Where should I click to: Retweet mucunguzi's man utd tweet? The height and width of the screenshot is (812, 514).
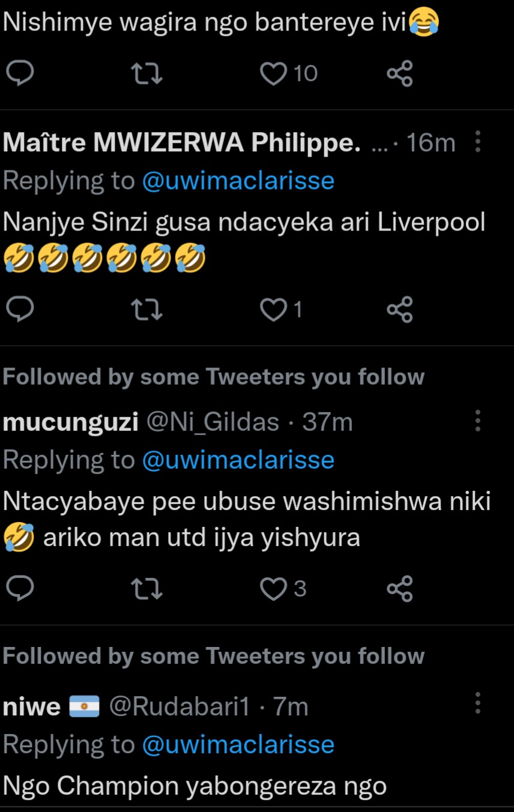[x=147, y=589]
